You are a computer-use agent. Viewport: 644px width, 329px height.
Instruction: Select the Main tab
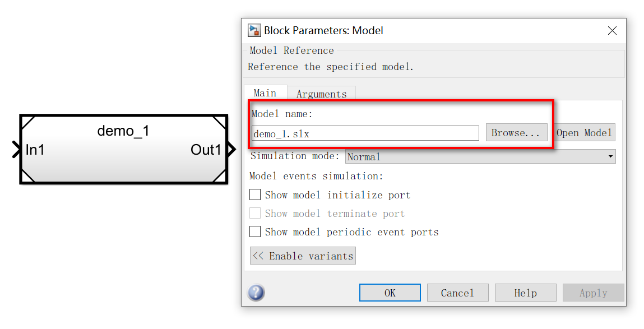[x=265, y=93]
